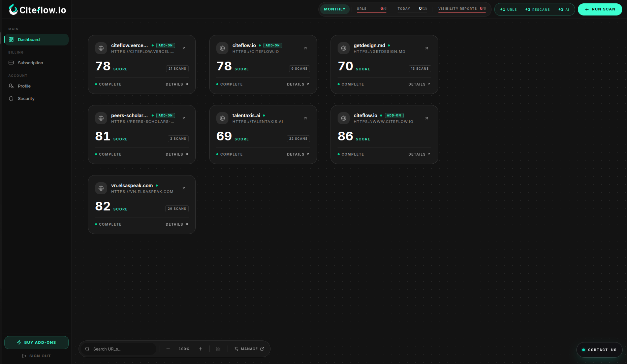This screenshot has height=364, width=627.
Task: Click globe icon on peers-scholar card
Action: pyautogui.click(x=101, y=118)
